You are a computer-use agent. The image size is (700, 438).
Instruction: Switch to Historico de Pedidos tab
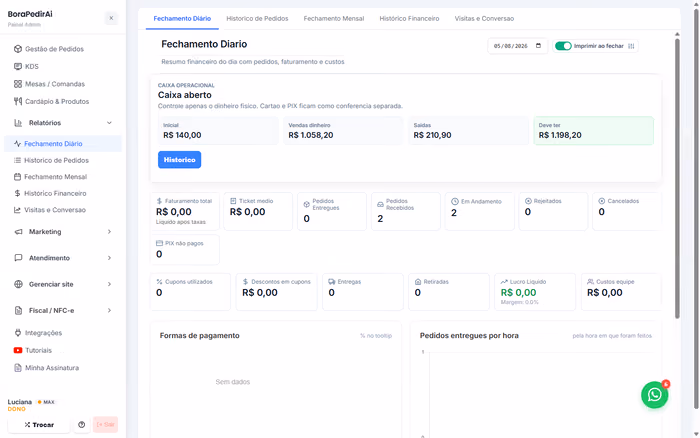[257, 19]
